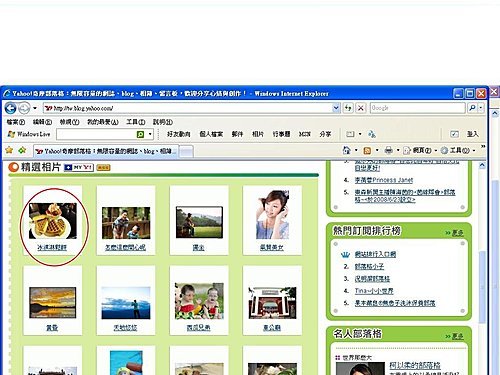Viewport: 500px width, 375px height.
Task: Click the blog-it icon on Live toolbar
Action: [350, 134]
